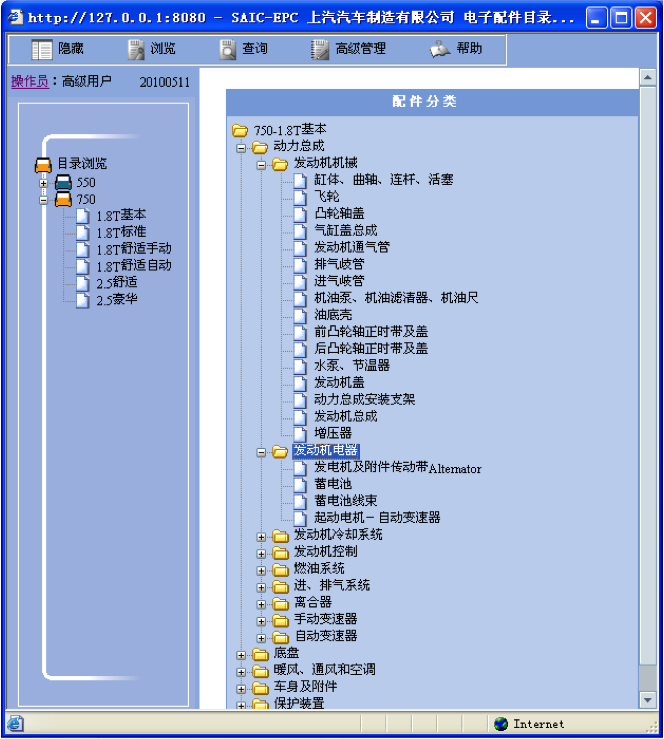This screenshot has width=664, height=739.
Task: Click the orange car icon for 750
Action: coord(63,199)
